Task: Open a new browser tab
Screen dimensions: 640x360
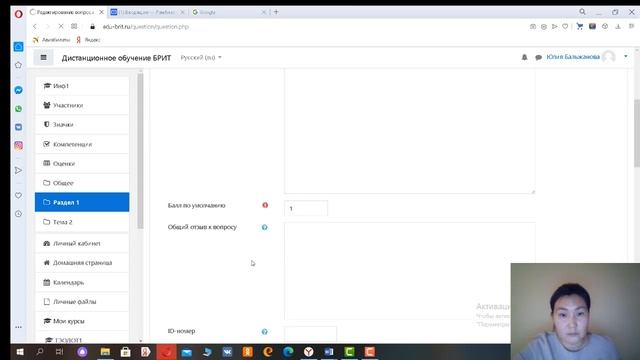Action: [276, 12]
